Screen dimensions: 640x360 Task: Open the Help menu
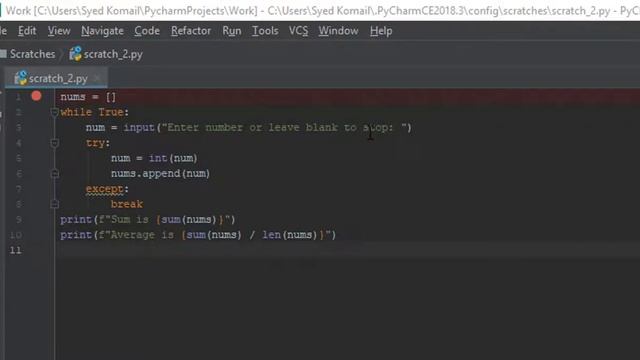pyautogui.click(x=381, y=31)
